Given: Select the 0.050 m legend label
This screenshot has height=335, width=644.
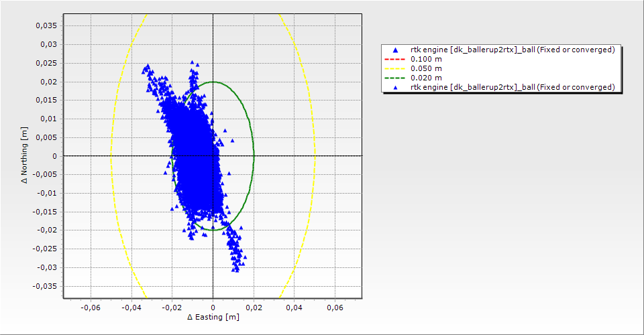Looking at the screenshot, I should 427,68.
